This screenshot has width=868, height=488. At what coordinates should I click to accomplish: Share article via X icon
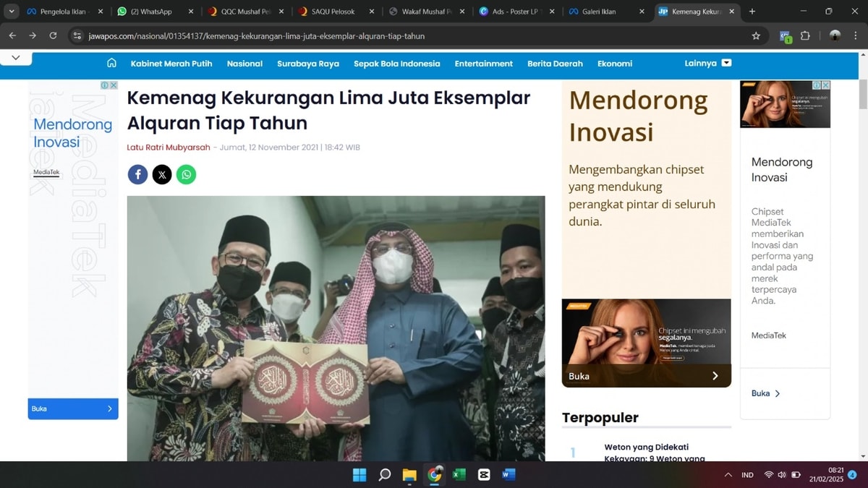pos(162,174)
